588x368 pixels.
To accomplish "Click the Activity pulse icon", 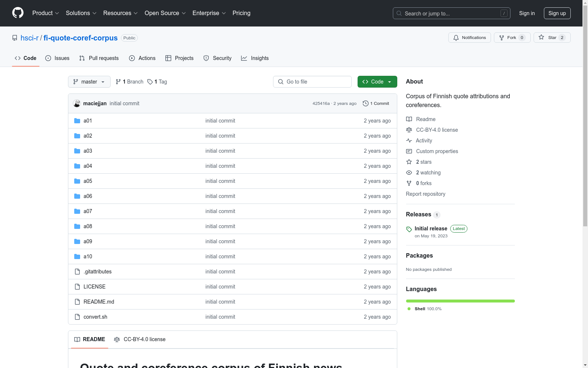I will (409, 141).
